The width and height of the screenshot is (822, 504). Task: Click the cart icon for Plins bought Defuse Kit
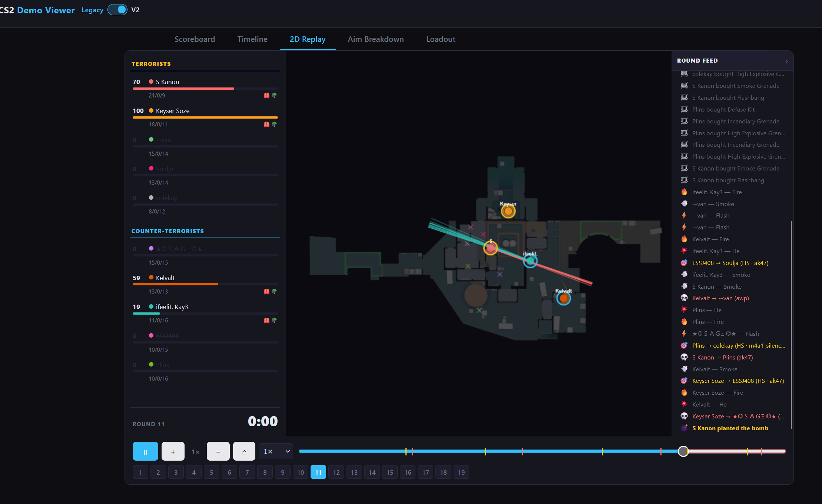[x=684, y=109]
